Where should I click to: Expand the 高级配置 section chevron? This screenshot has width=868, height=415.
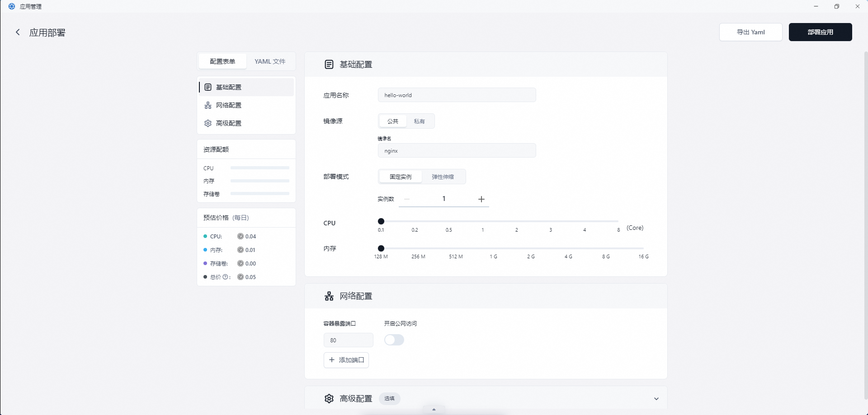click(x=656, y=399)
